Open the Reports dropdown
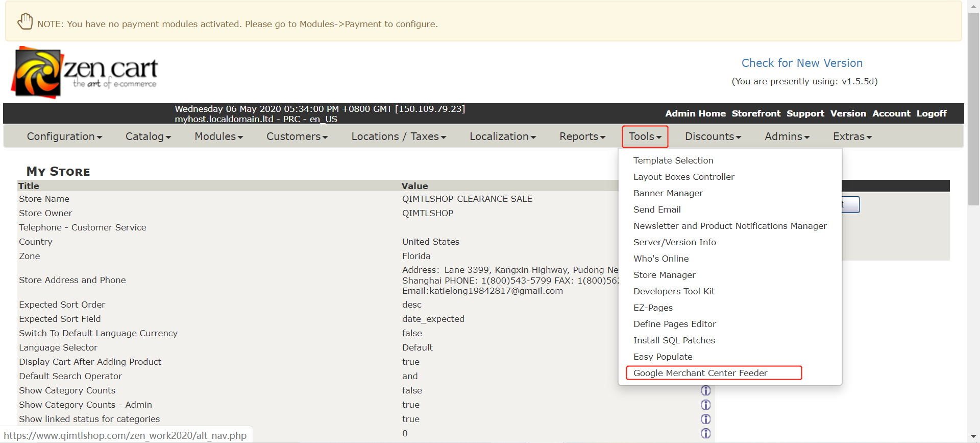980x443 pixels. [582, 136]
